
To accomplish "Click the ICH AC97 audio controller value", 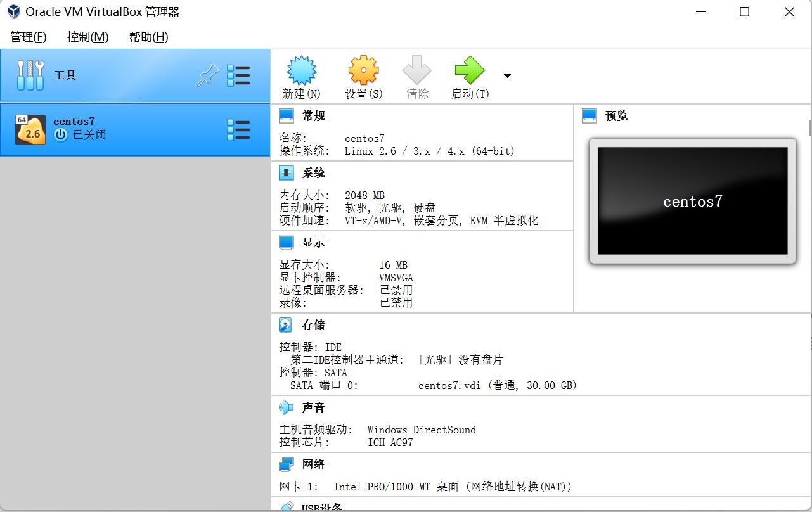I will point(390,442).
